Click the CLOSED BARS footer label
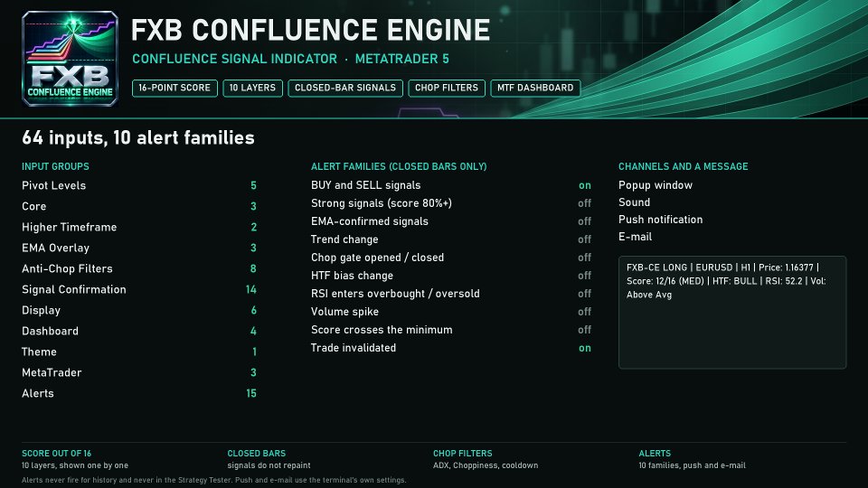 coord(256,453)
